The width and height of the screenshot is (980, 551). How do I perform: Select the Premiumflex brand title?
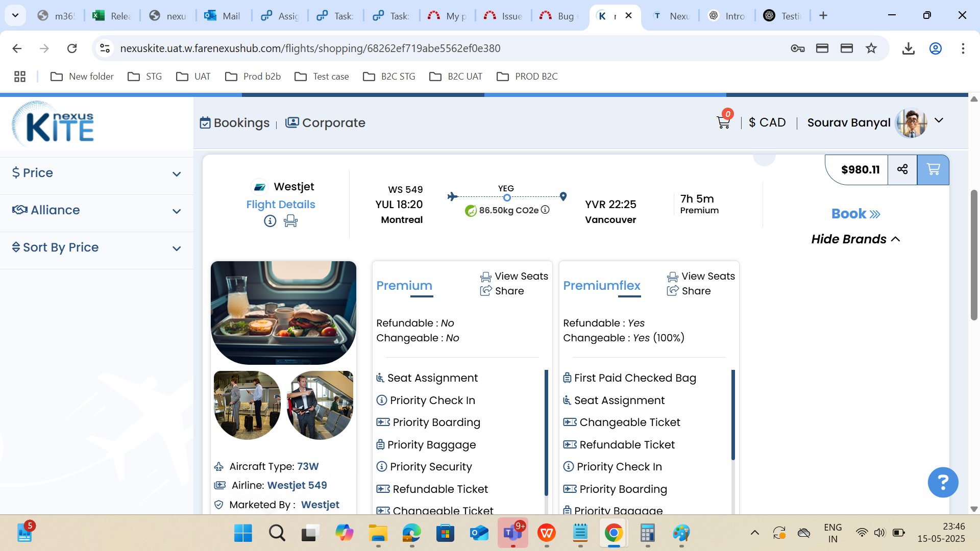coord(602,286)
